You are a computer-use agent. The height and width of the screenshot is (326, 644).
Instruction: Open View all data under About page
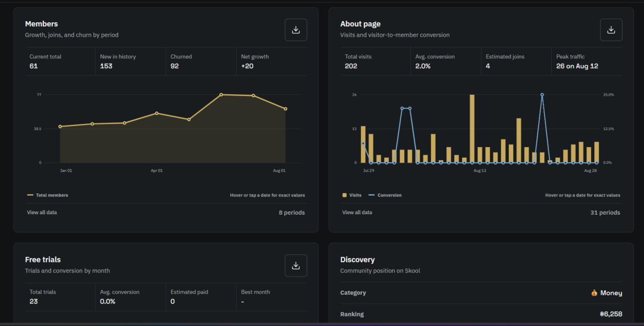pyautogui.click(x=357, y=213)
